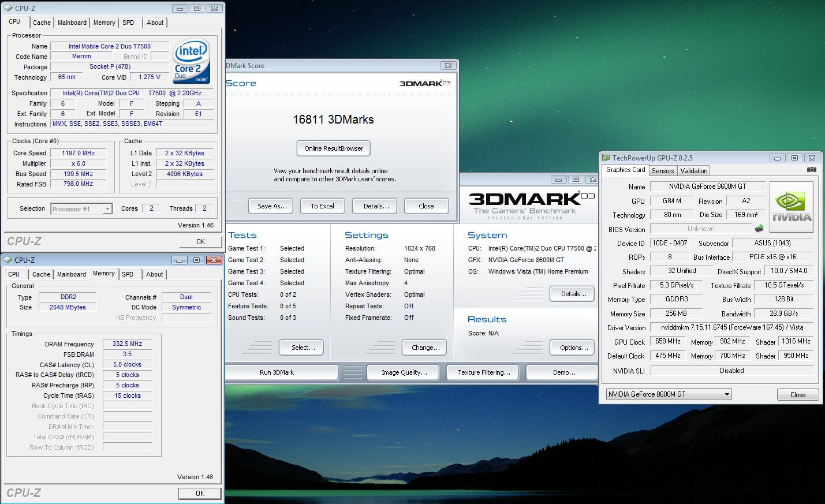Click Close in 3DMark Score dialog
The height and width of the screenshot is (504, 825).
tap(426, 206)
